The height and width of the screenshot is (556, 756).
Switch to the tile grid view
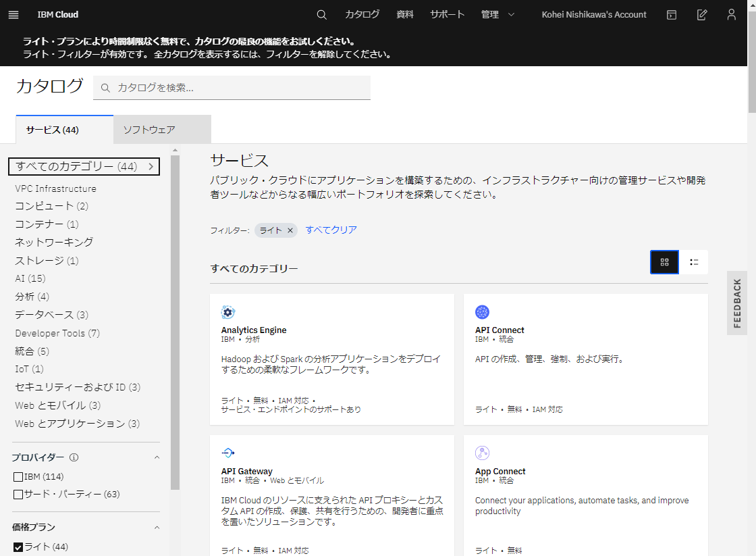point(664,262)
